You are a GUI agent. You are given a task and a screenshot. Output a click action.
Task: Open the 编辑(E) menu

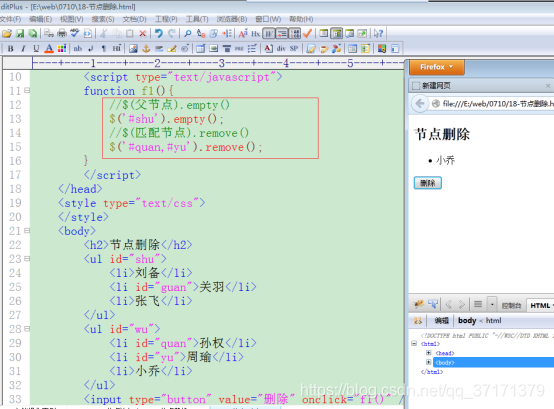click(41, 19)
